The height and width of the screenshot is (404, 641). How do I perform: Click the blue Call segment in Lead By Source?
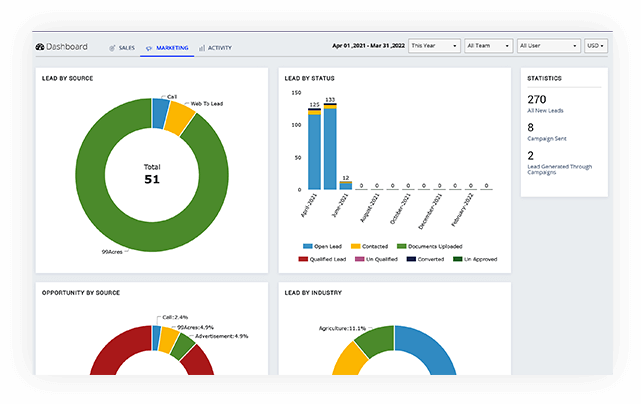coord(160,114)
